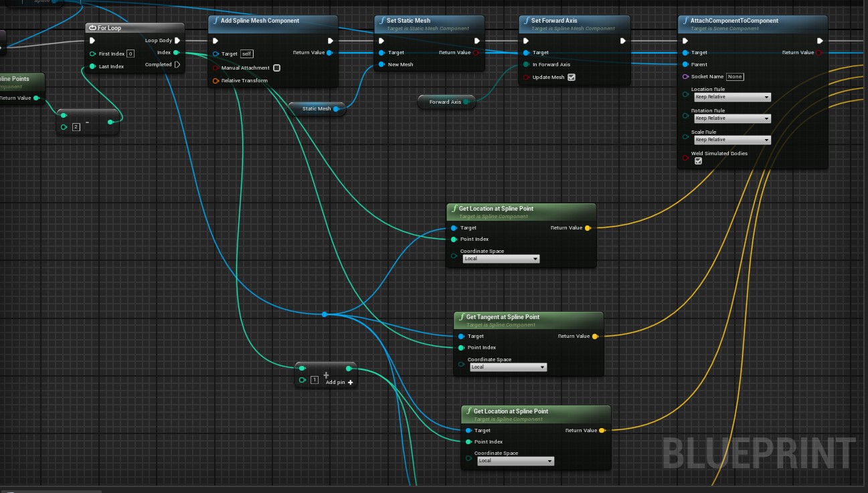
Task: Click the Last Index input pin
Action: [92, 66]
